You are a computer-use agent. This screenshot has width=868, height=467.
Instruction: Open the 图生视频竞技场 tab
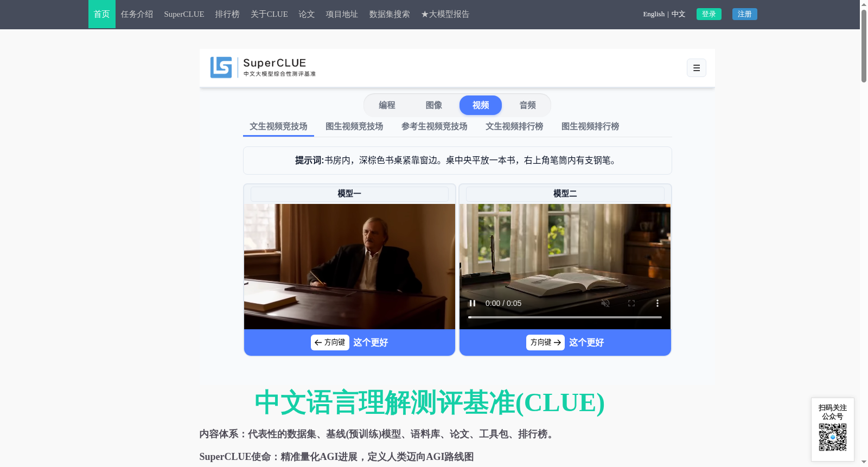pos(354,126)
